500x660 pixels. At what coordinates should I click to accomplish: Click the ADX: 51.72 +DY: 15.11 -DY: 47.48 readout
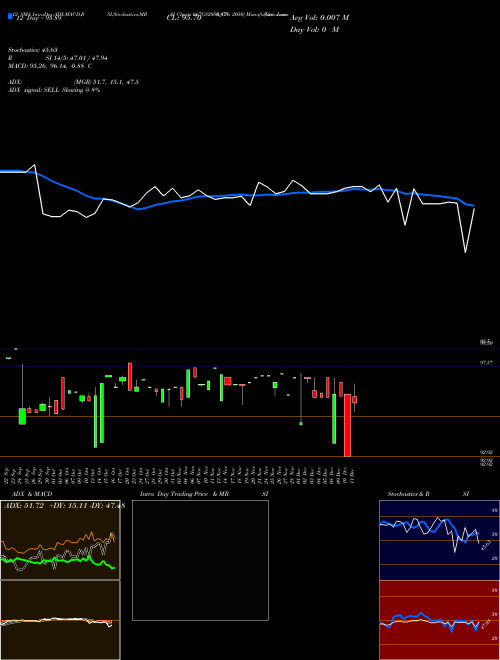64,506
